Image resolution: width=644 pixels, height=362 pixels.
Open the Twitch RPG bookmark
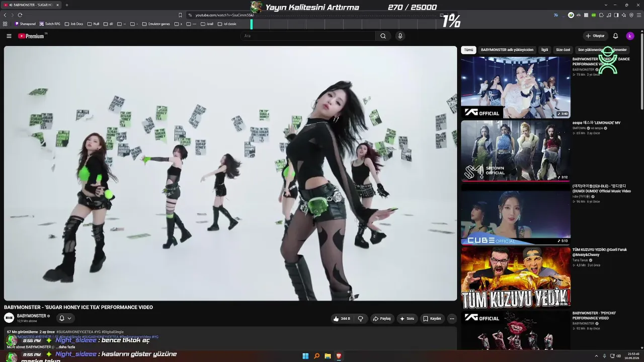tap(50, 24)
